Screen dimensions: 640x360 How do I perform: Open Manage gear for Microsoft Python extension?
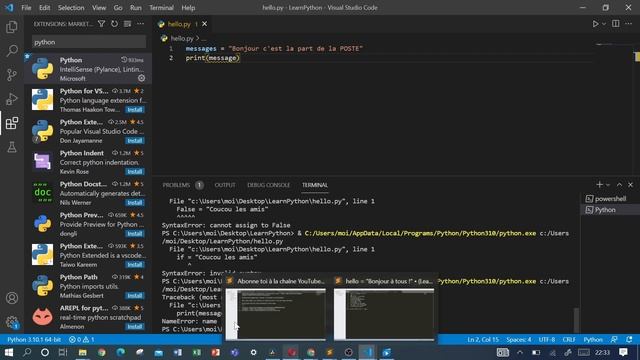141,78
